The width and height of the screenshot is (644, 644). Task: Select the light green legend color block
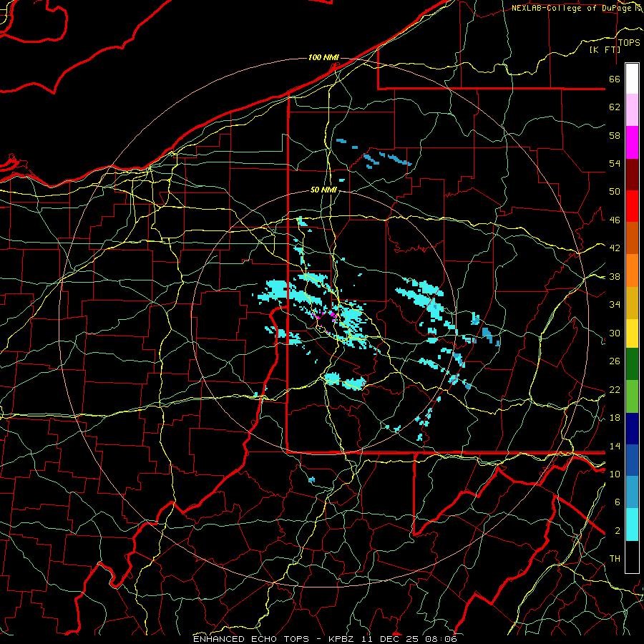pyautogui.click(x=632, y=396)
